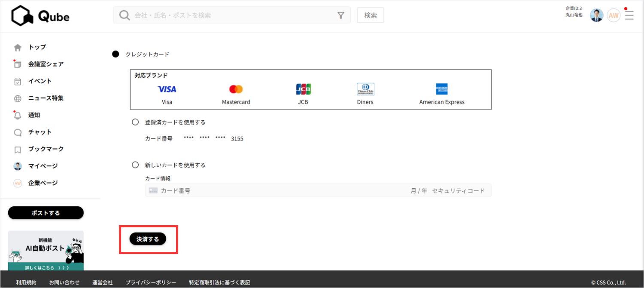Click the Qube logo

[40, 16]
